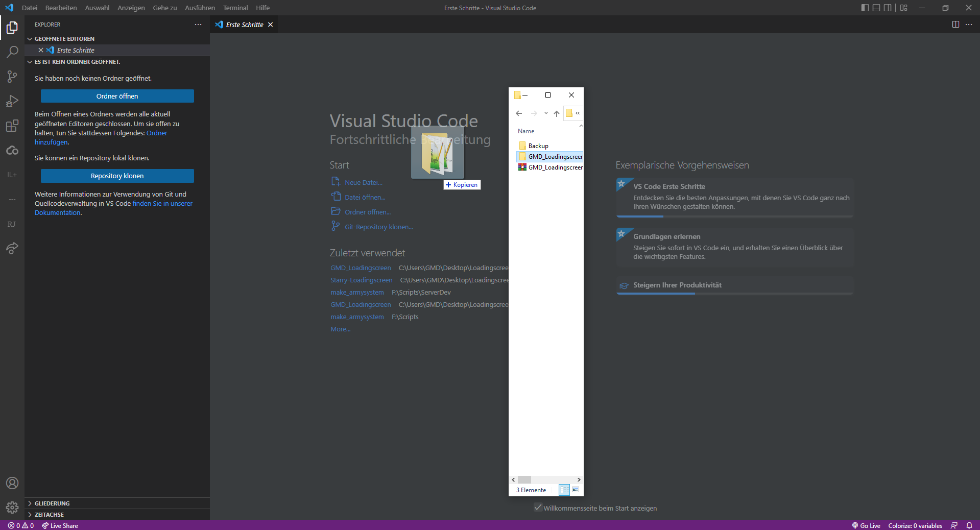Open the Anzeigen menu

tap(131, 8)
